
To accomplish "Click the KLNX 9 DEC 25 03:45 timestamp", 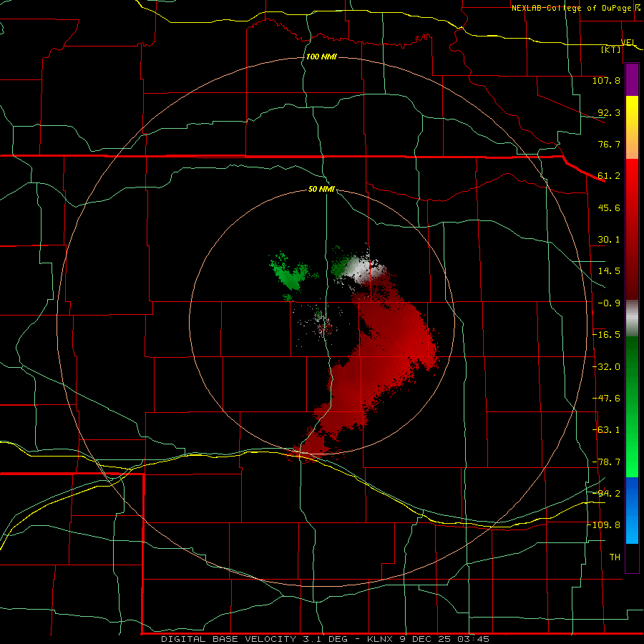I will click(x=428, y=639).
